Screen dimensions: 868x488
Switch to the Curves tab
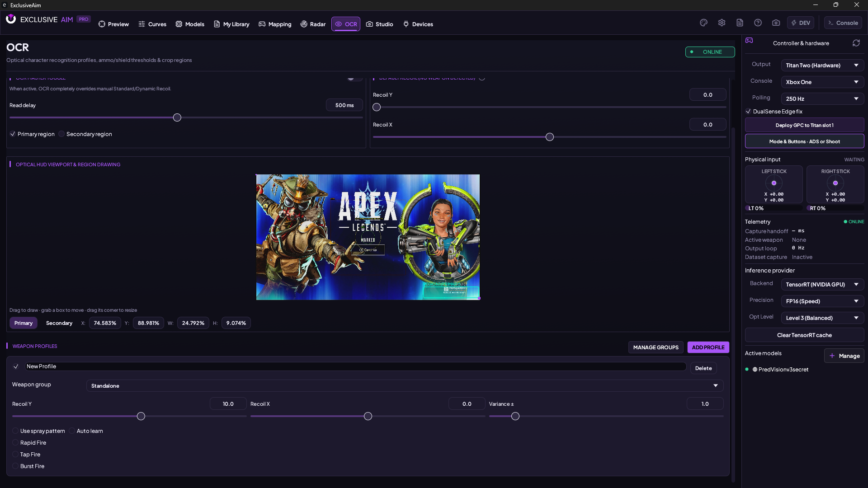(x=152, y=24)
